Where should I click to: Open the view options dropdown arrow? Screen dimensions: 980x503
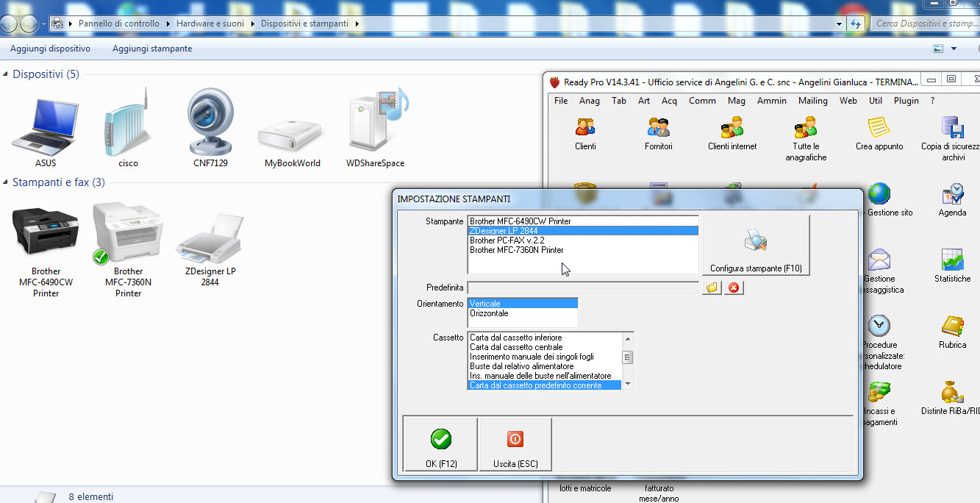click(x=954, y=49)
